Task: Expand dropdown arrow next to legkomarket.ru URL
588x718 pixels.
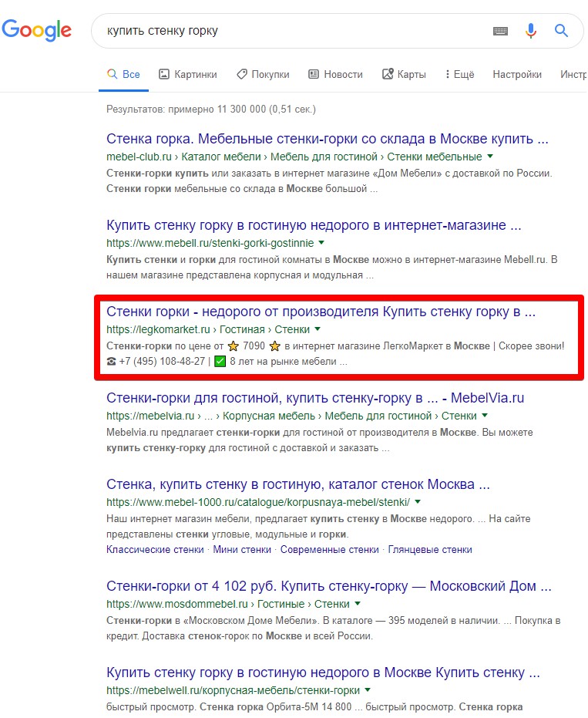Action: [x=318, y=329]
